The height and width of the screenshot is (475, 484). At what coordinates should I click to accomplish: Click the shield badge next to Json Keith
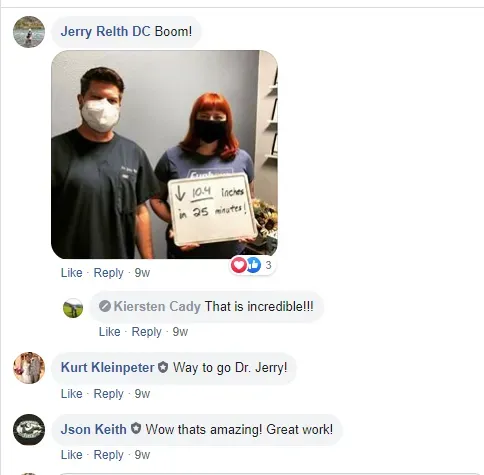point(136,429)
